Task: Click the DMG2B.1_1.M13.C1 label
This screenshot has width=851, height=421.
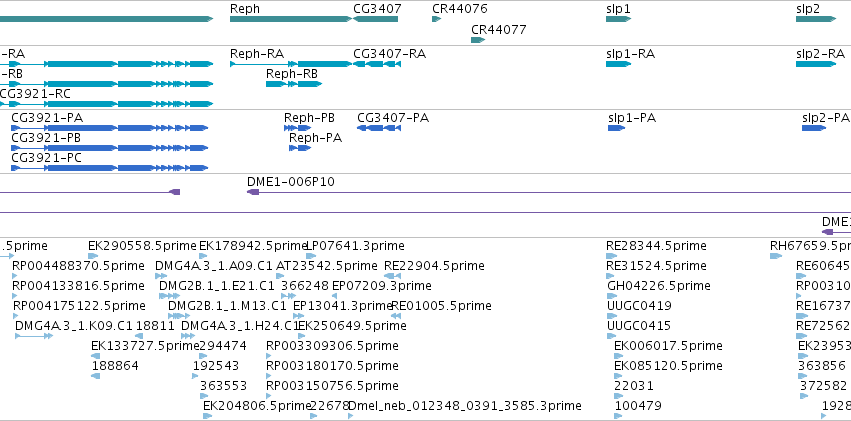Action: (x=227, y=307)
